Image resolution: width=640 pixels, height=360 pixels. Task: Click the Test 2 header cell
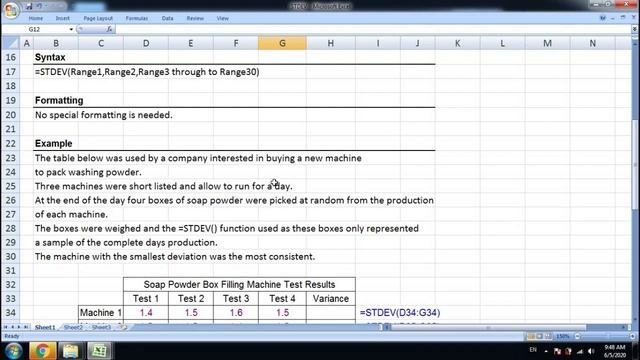191,298
